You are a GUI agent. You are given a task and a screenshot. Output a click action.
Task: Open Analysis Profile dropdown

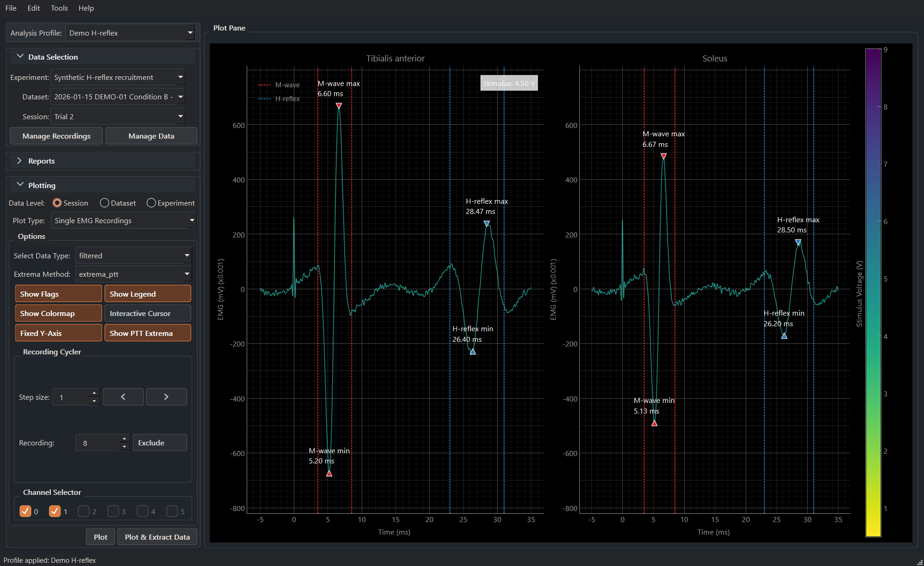tap(130, 33)
